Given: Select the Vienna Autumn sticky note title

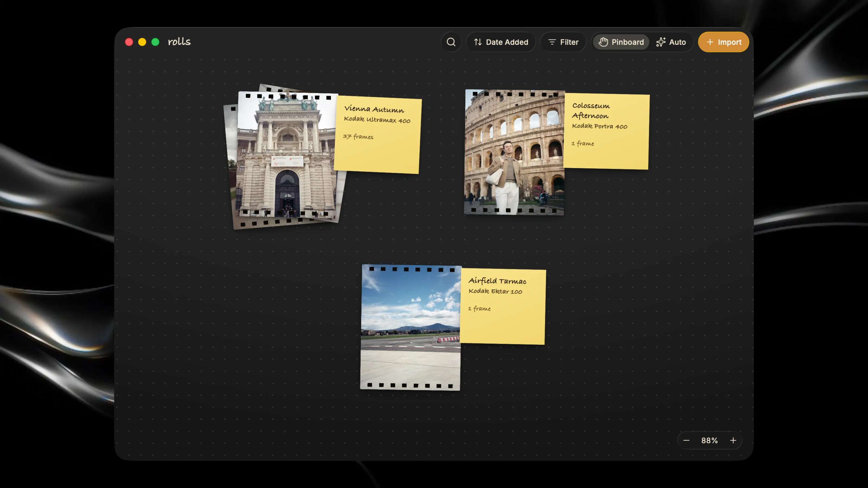Looking at the screenshot, I should [x=374, y=109].
